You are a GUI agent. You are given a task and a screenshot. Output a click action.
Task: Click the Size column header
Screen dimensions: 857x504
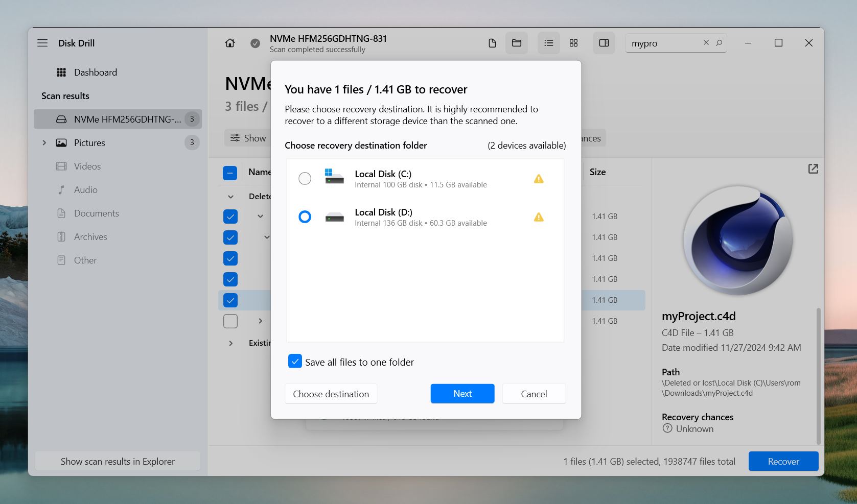(597, 172)
